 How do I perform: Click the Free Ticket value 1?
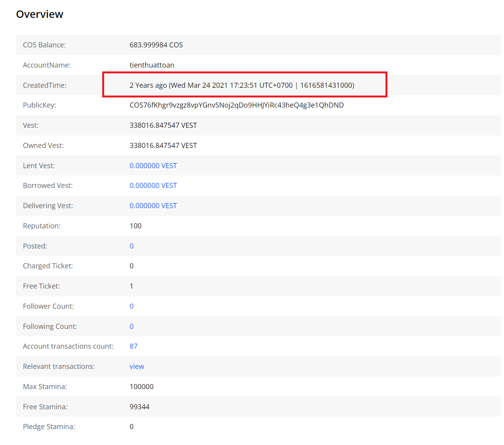131,286
